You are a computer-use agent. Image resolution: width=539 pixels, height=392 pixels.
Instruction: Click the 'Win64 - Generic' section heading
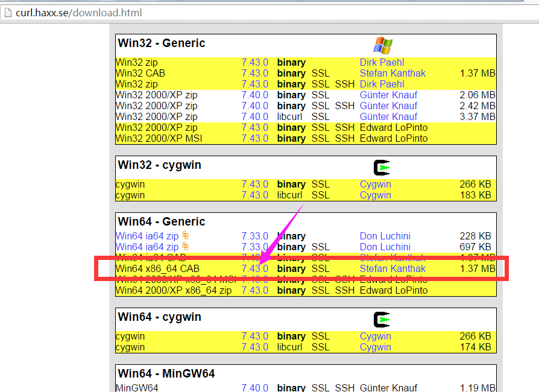(x=162, y=222)
